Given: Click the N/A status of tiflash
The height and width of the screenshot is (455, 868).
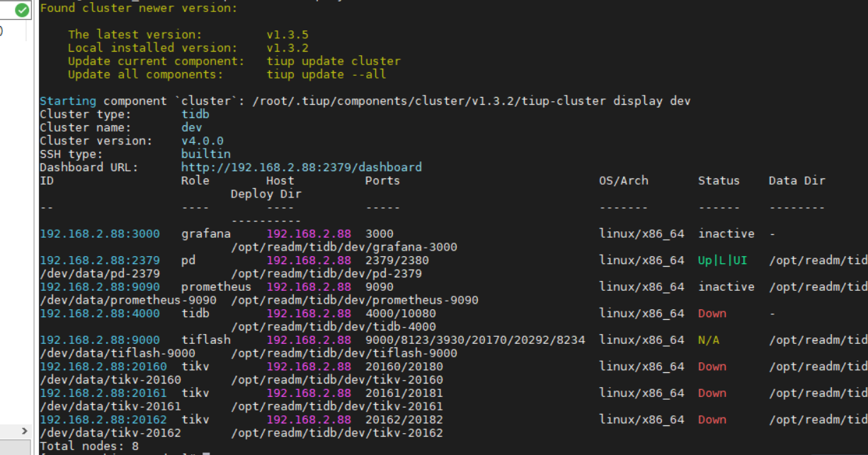Looking at the screenshot, I should pyautogui.click(x=708, y=340).
